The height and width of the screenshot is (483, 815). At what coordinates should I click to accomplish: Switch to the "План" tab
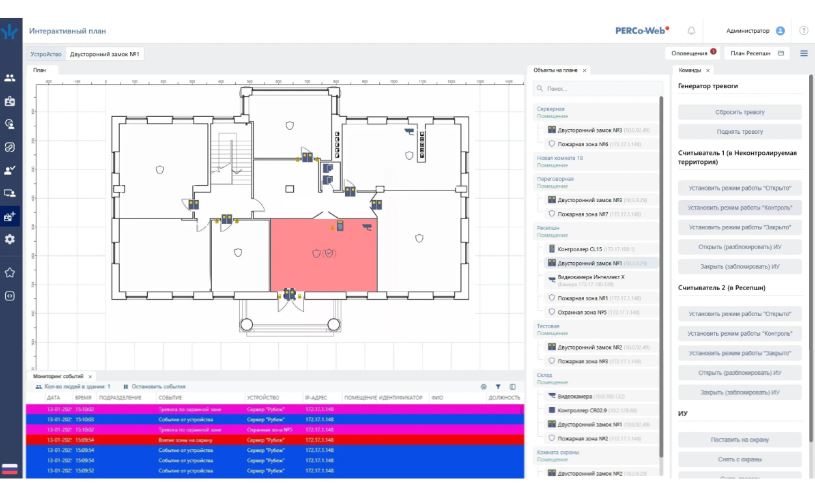point(40,70)
